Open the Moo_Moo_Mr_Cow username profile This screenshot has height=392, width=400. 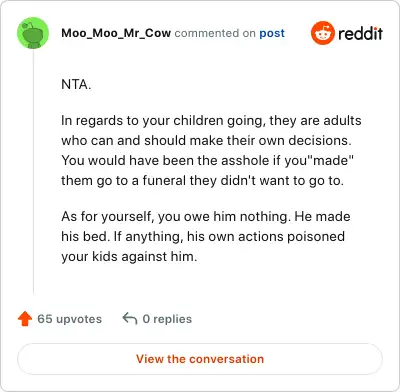click(x=116, y=33)
